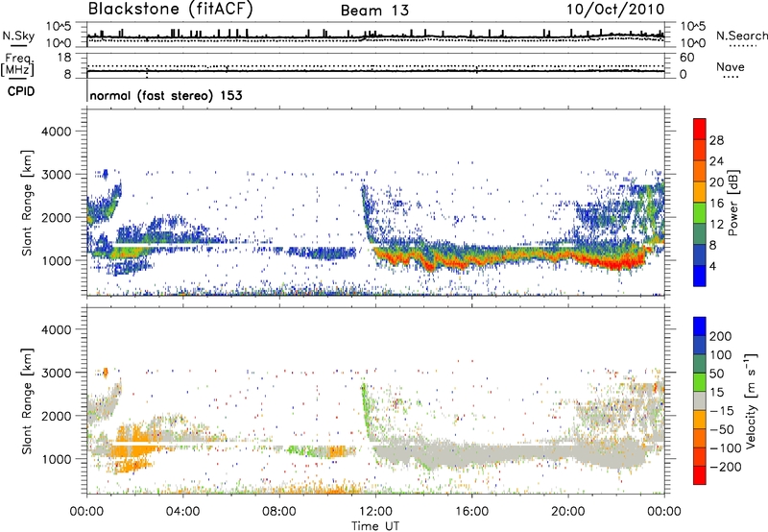This screenshot has width=768, height=532.
Task: Select the "50" velocity scale label
Action: tap(717, 374)
